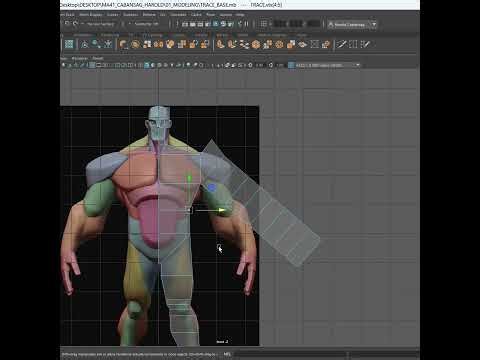The width and height of the screenshot is (480, 360).
Task: Click the first orange shelf icon after the snowflake
Action: click(124, 44)
